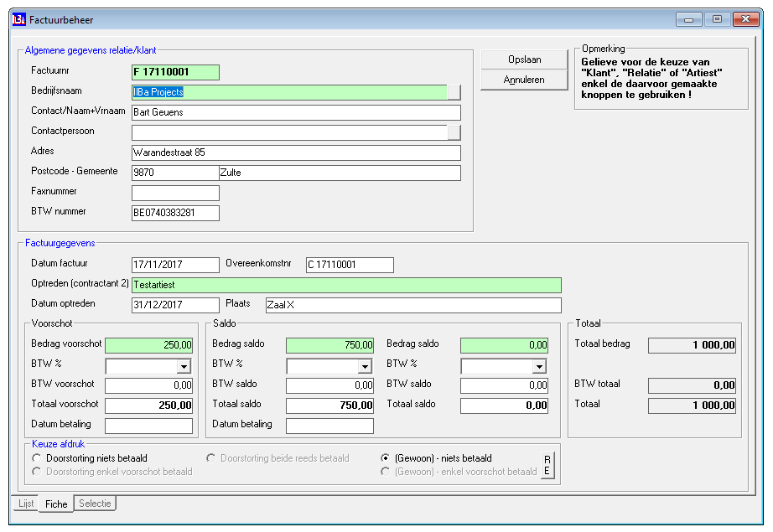Image resolution: width=773 pixels, height=532 pixels.
Task: Click the Annuleren button
Action: point(525,80)
